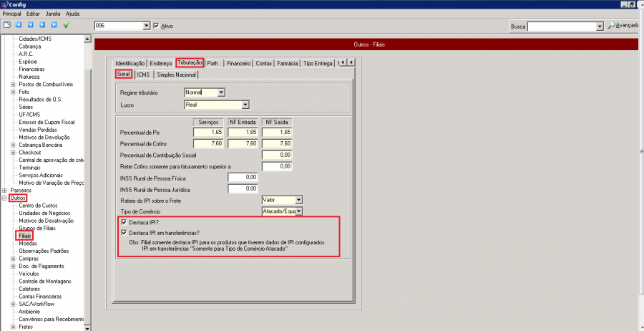644x331 pixels.
Task: Go to the first record
Action: point(19,25)
